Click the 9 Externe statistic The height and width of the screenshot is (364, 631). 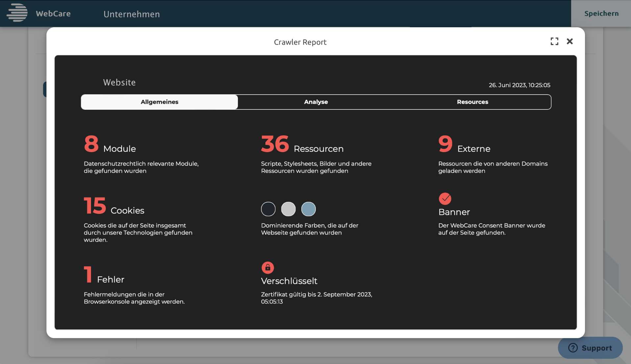(x=464, y=144)
